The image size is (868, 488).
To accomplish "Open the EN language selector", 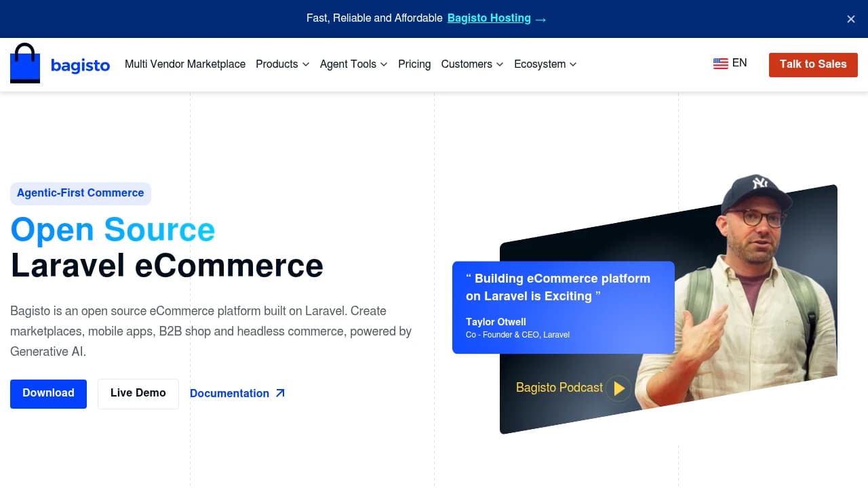I will pyautogui.click(x=730, y=64).
